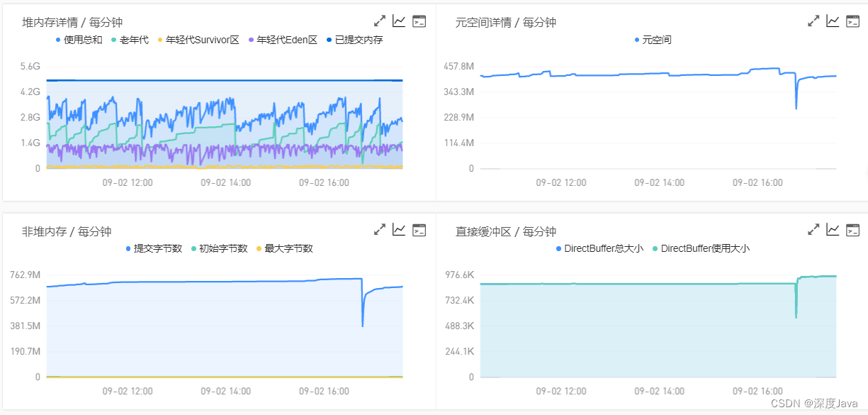Click 09-02 12:00 tick in 直接缓冲区 chart
The height and width of the screenshot is (415, 868).
[561, 391]
